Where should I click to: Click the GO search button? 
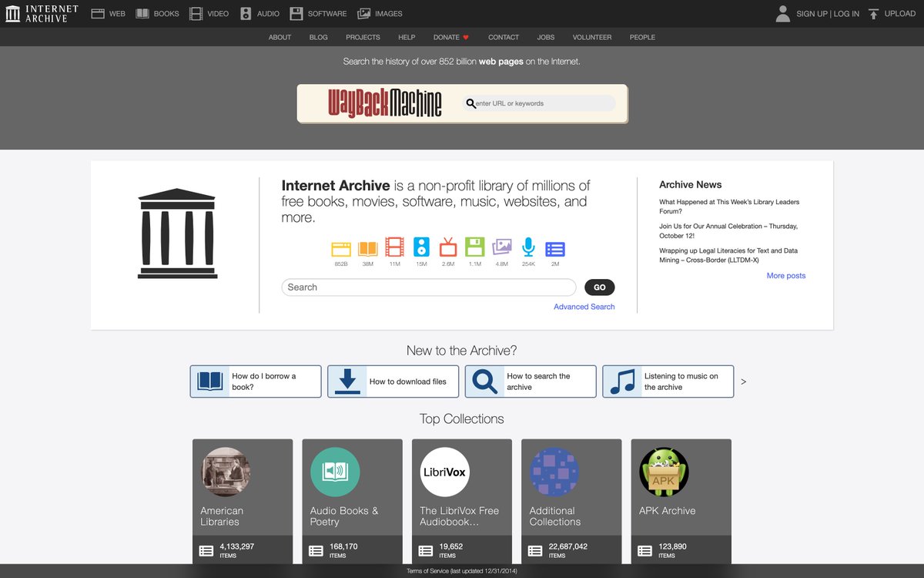tap(600, 287)
